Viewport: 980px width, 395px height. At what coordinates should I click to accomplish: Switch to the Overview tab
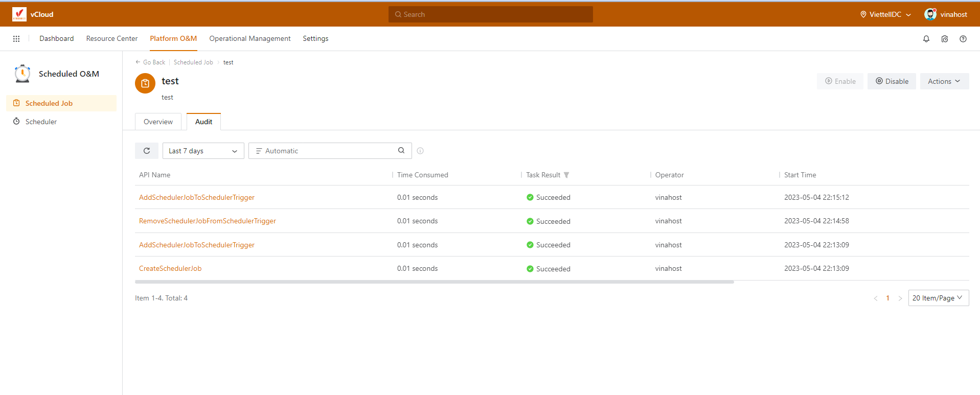tap(158, 122)
